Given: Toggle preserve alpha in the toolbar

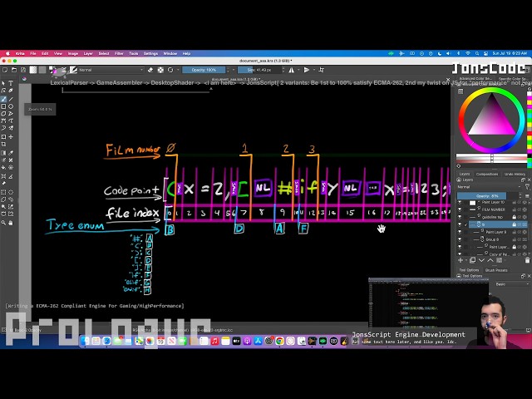Looking at the screenshot, I should 160,70.
